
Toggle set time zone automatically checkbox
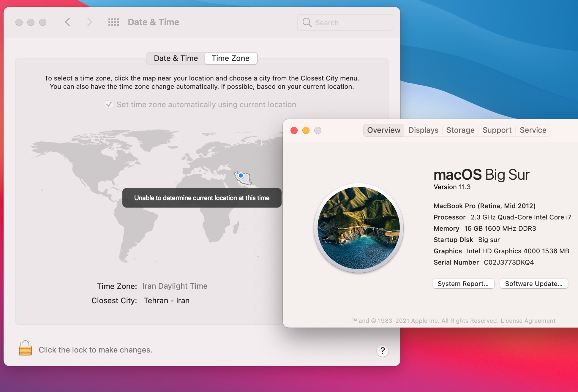pos(109,105)
